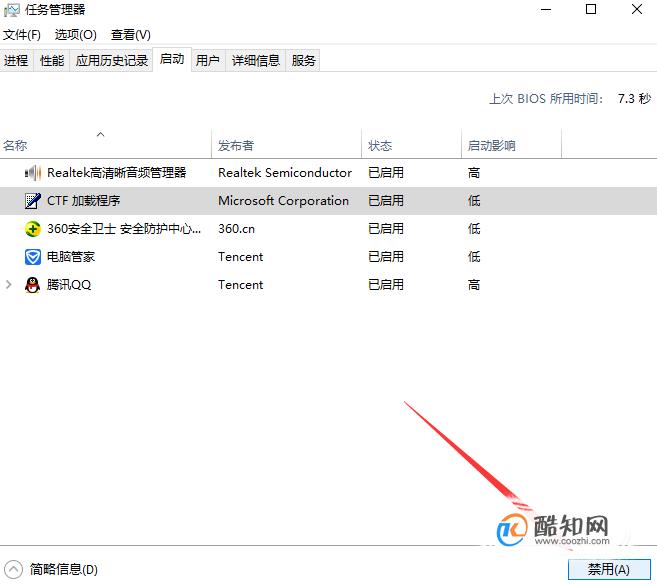The height and width of the screenshot is (584, 657).
Task: Select the 电脑管家 row name
Action: (71, 257)
